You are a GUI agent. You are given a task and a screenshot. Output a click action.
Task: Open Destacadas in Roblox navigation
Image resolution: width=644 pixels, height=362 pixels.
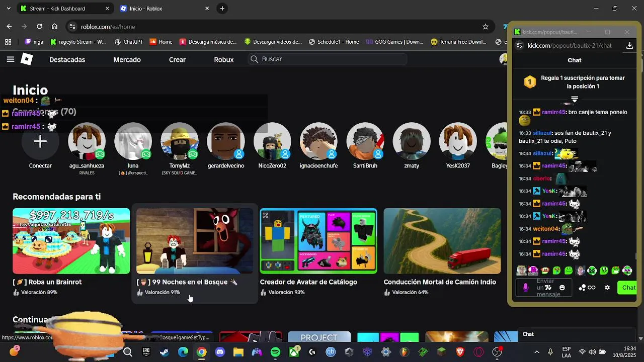tap(67, 59)
